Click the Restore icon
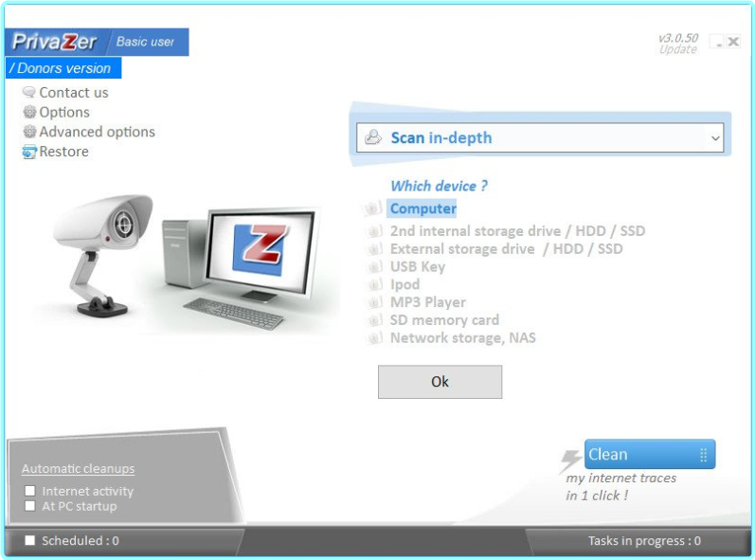 (28, 152)
